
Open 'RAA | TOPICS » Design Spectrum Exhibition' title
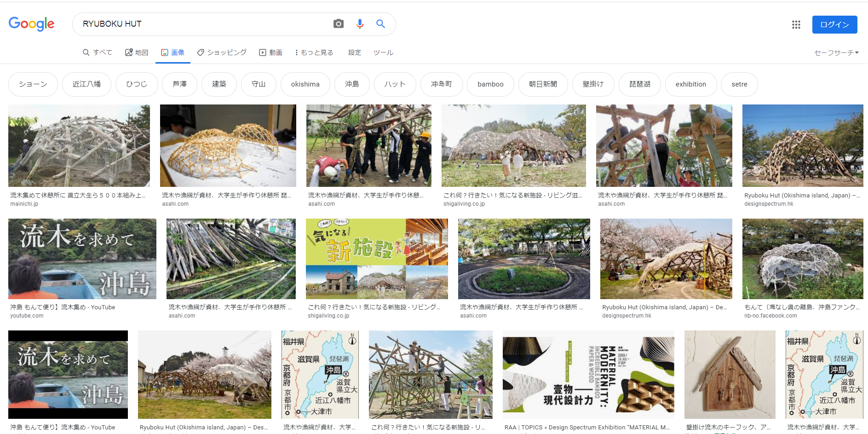pos(587,427)
